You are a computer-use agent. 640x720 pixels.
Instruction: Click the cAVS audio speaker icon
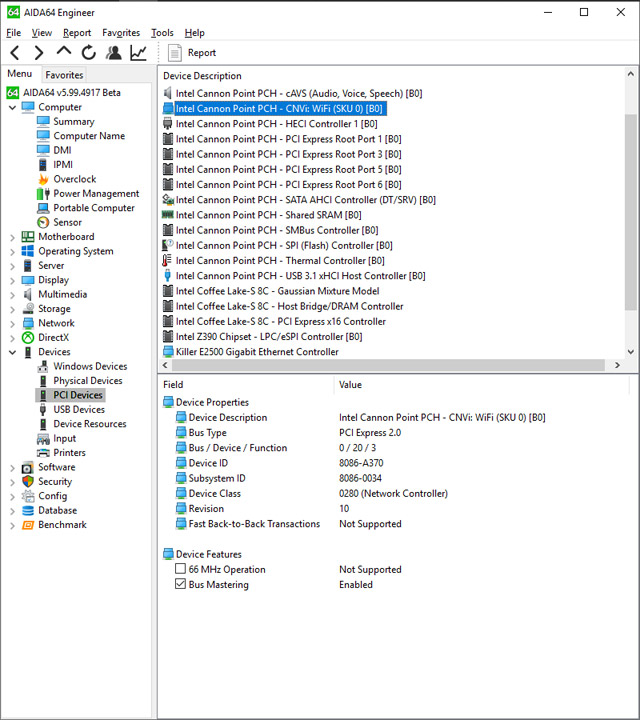pos(168,93)
